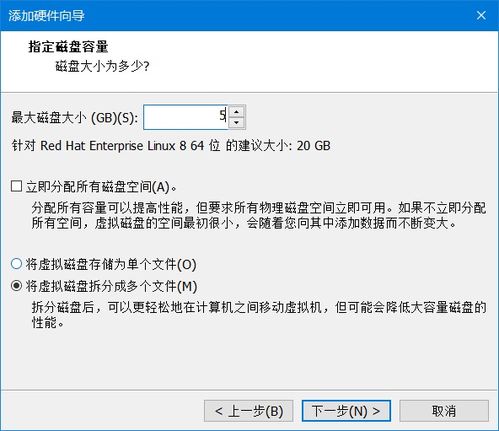Screen dimensions: 499x431
Task: Focus the 最大磁盘大小 (GB) input field
Action: coord(186,117)
